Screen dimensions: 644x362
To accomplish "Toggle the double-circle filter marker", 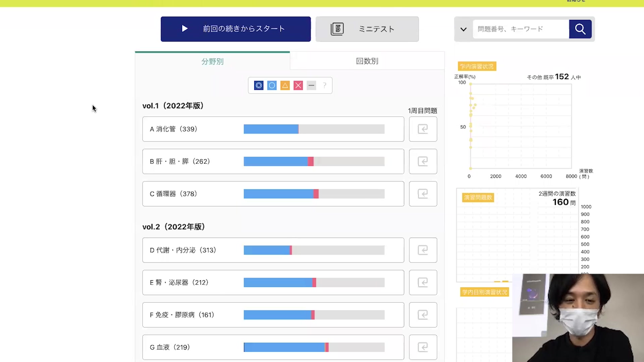I will (259, 85).
